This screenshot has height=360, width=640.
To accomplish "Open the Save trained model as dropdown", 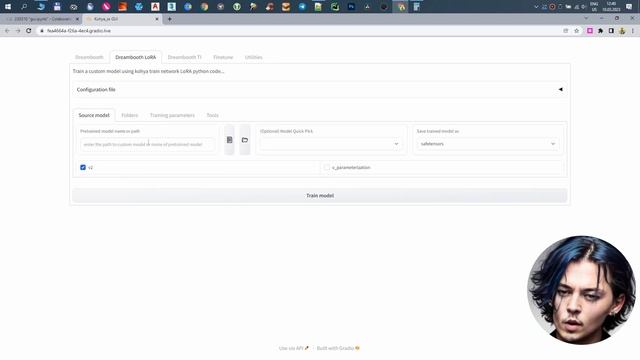I will point(488,144).
